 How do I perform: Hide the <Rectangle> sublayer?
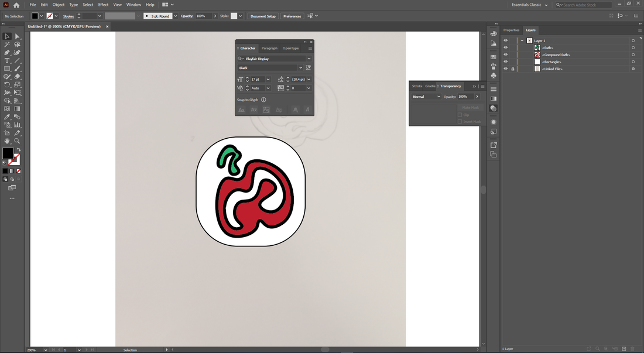click(506, 61)
